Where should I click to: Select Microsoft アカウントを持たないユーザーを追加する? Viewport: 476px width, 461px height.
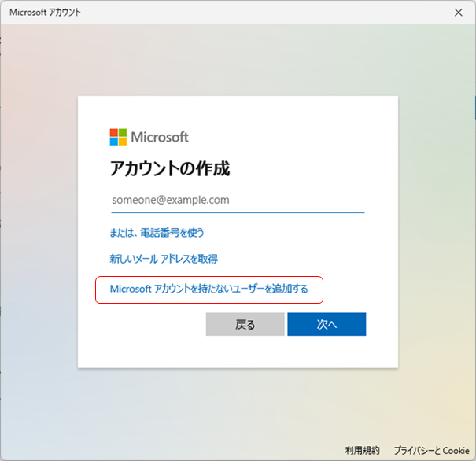(208, 290)
